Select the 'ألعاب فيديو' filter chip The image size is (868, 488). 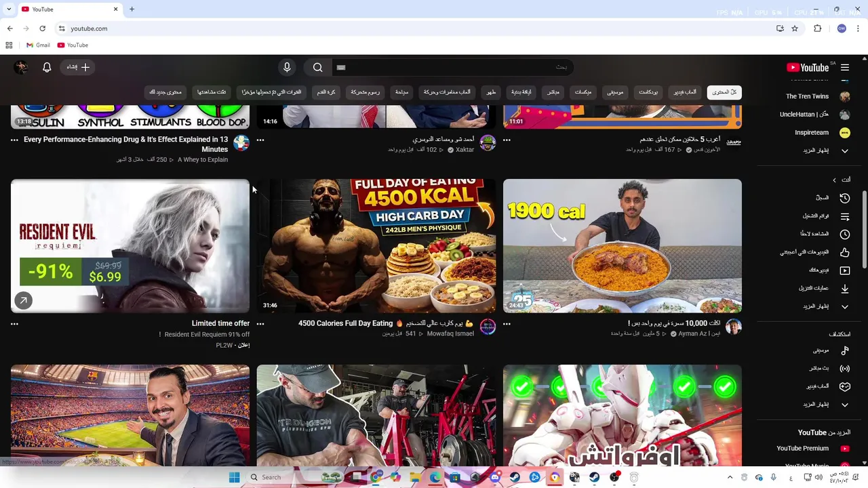coord(685,92)
